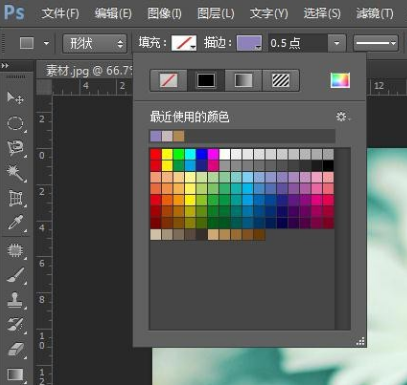
Task: Open the 图层(L) menu
Action: click(x=215, y=13)
